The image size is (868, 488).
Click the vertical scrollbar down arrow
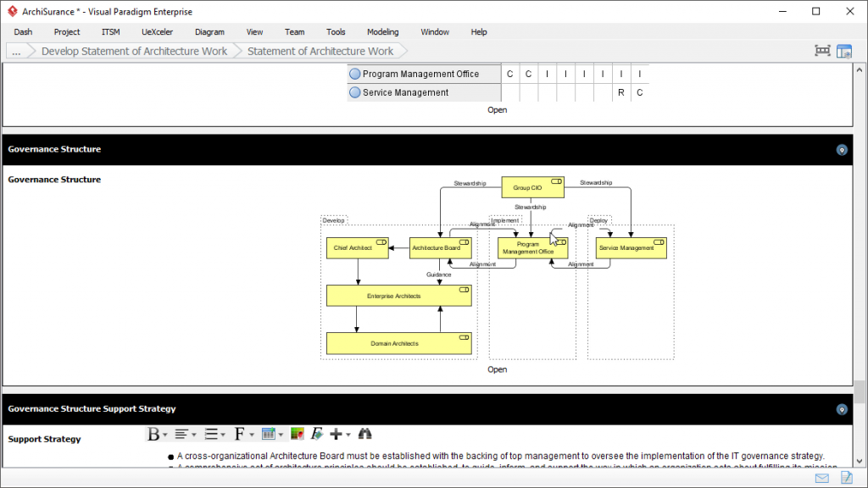[x=861, y=460]
